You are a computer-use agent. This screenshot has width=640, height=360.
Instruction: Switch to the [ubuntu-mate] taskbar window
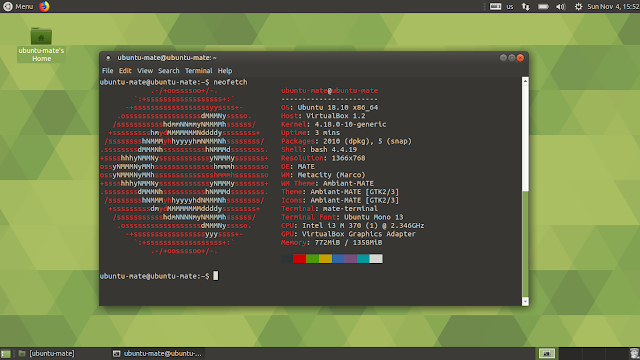[47, 353]
